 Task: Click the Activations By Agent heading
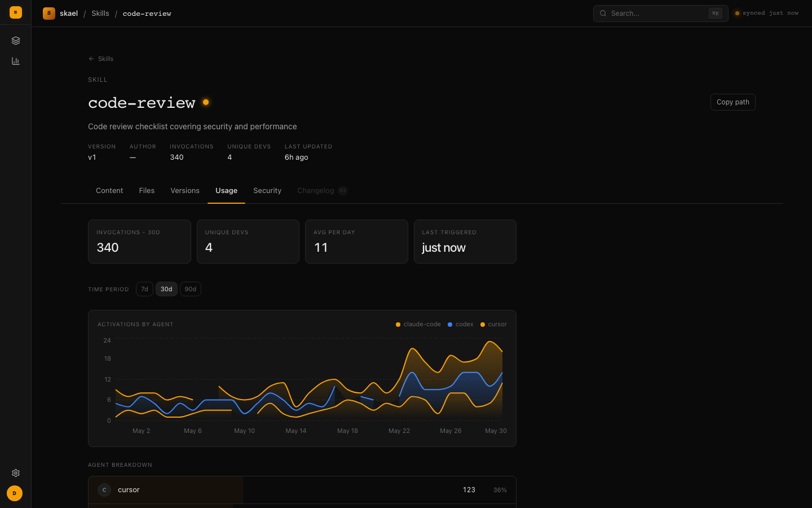[135, 325]
